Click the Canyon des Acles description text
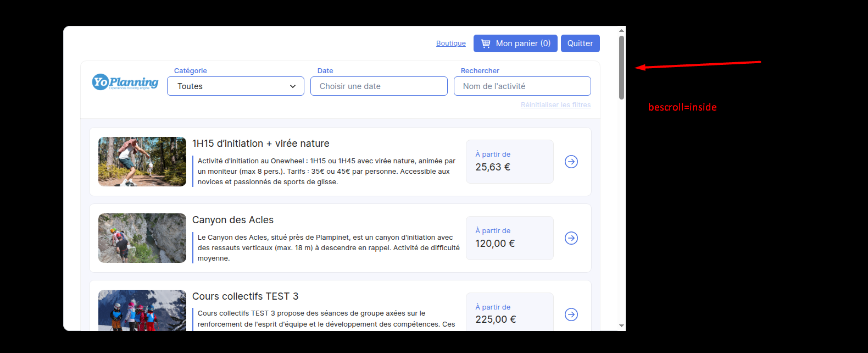The image size is (868, 353). point(329,248)
